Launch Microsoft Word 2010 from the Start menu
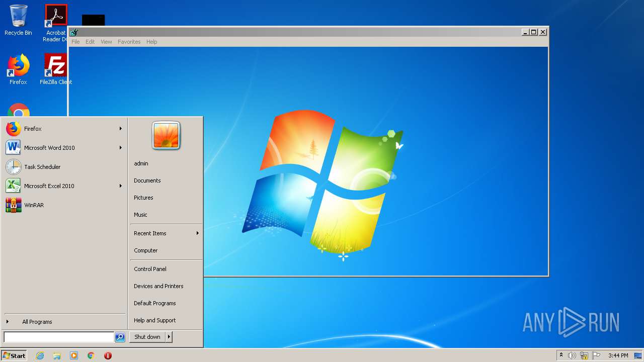 [64, 148]
